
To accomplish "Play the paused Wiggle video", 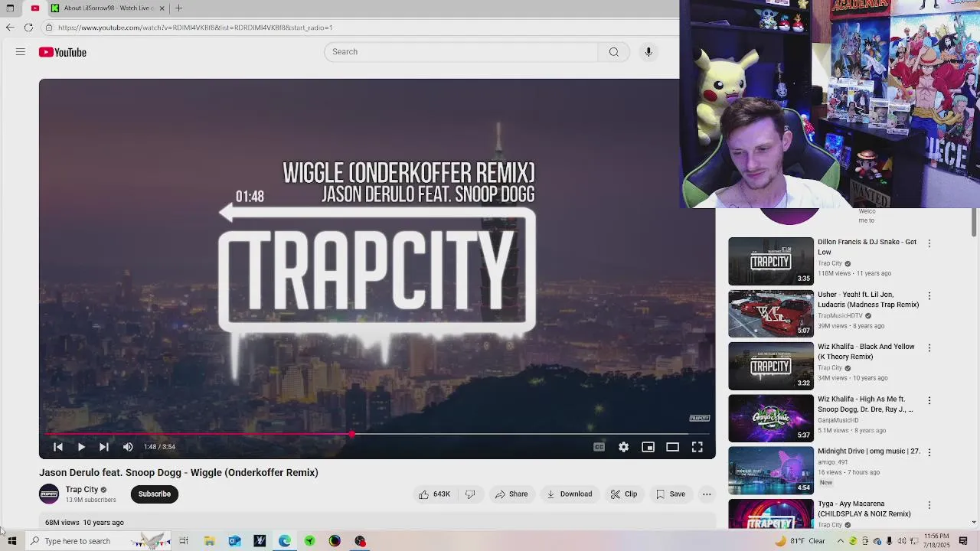I will tap(81, 447).
